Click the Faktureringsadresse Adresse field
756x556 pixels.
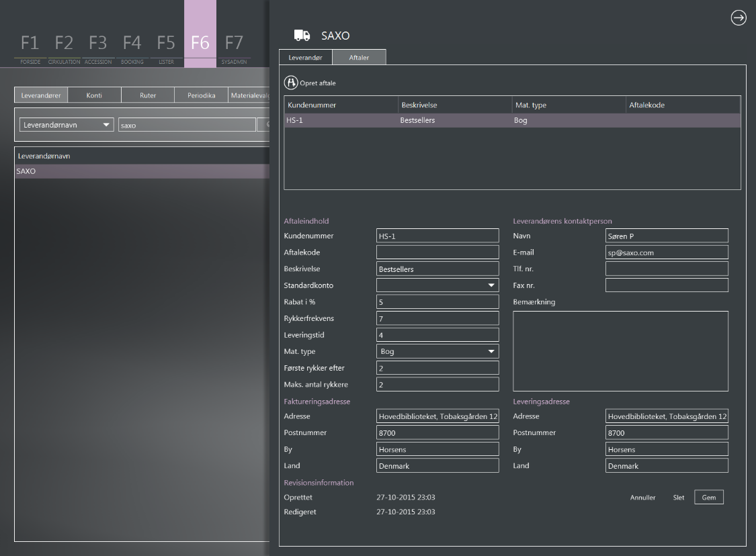[437, 416]
